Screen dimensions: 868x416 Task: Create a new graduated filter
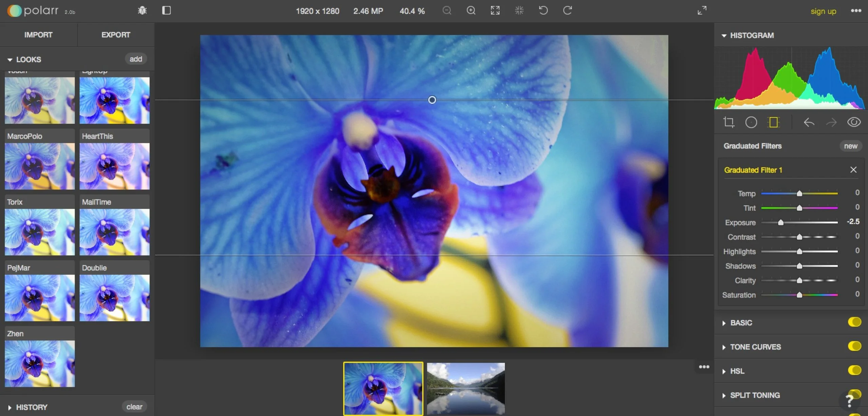pyautogui.click(x=851, y=146)
